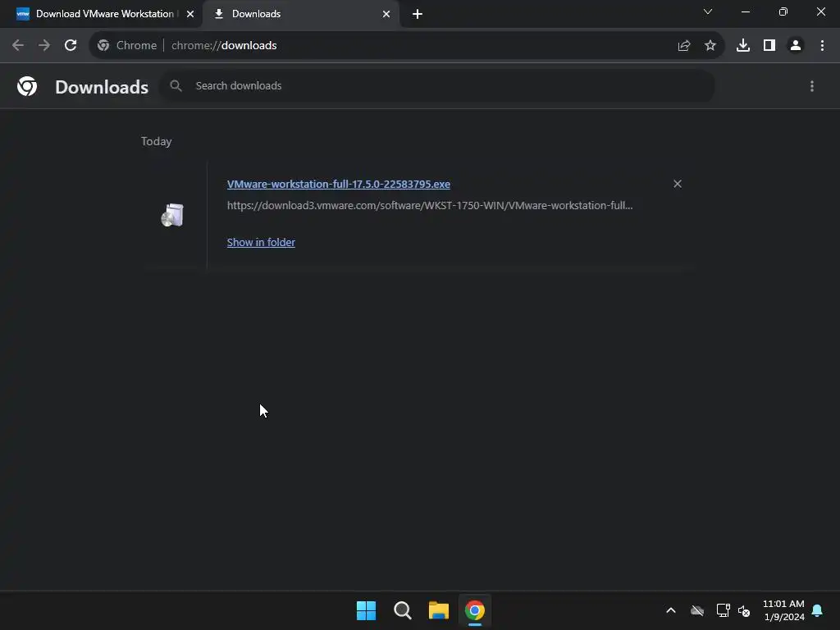The height and width of the screenshot is (630, 840).
Task: Click the Chrome site info chip
Action: (x=127, y=46)
